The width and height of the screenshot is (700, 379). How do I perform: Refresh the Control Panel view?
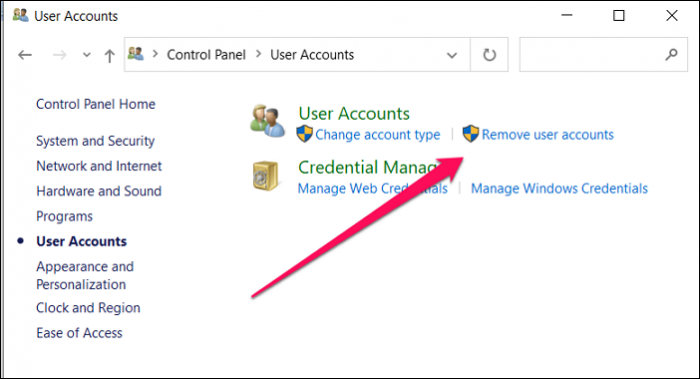[x=489, y=55]
